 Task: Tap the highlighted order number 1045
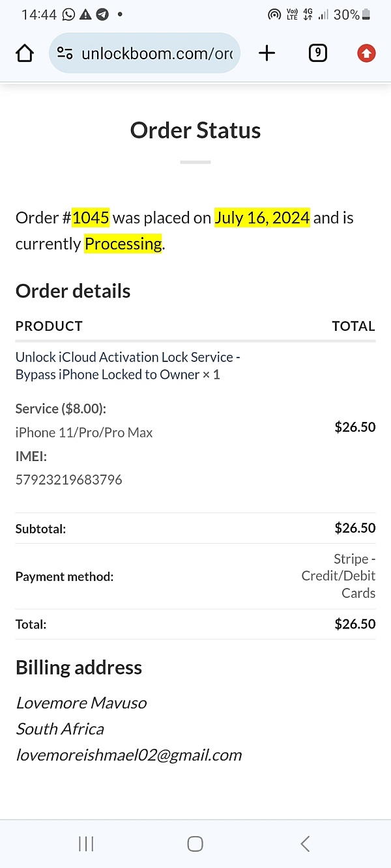point(91,217)
